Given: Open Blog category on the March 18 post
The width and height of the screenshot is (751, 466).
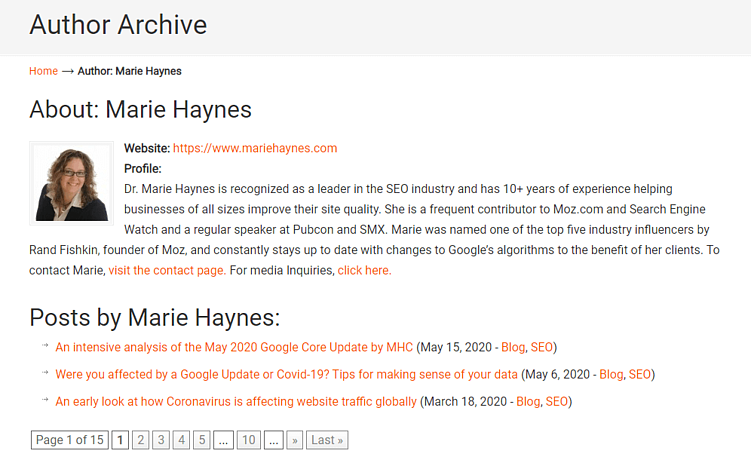Looking at the screenshot, I should click(527, 401).
